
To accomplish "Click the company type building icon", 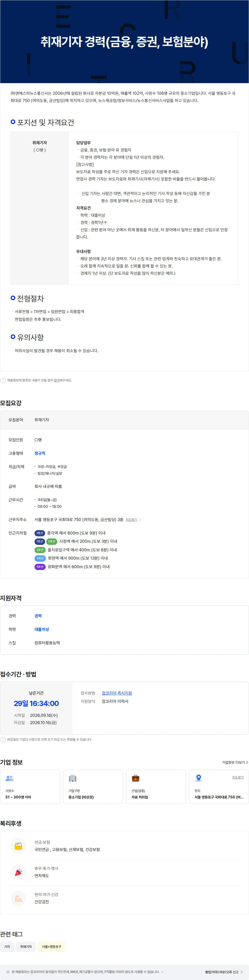I will point(72,778).
